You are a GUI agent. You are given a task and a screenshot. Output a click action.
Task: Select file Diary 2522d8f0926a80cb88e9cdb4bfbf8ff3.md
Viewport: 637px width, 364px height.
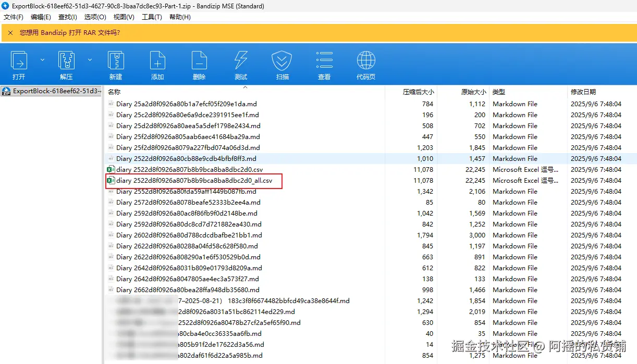pos(186,159)
